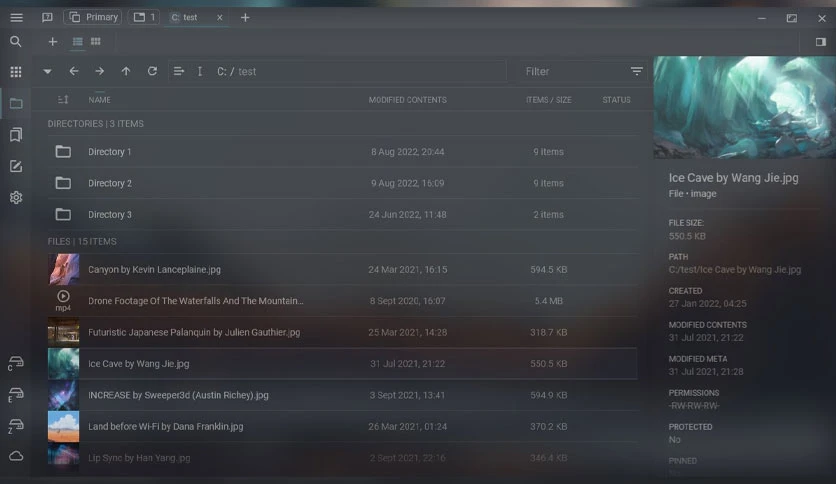Click the FILES | 15 ITEMS header
The height and width of the screenshot is (484, 836).
pyautogui.click(x=82, y=241)
